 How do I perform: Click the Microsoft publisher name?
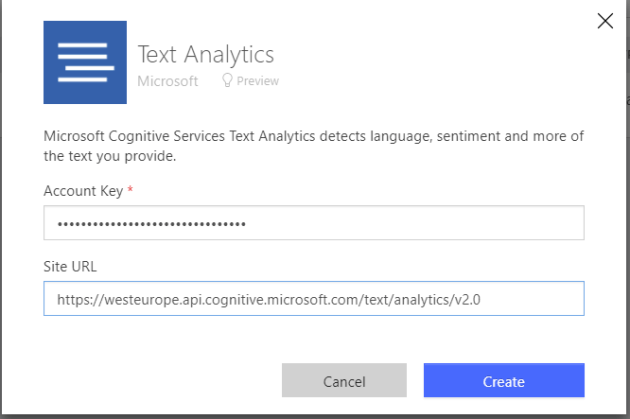167,81
